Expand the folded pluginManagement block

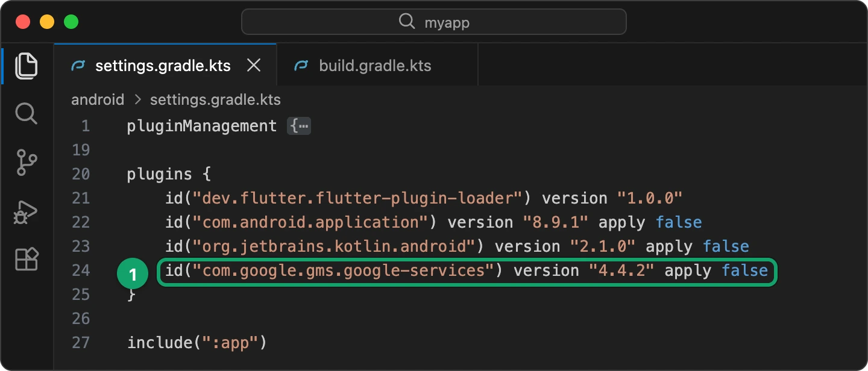tap(300, 126)
